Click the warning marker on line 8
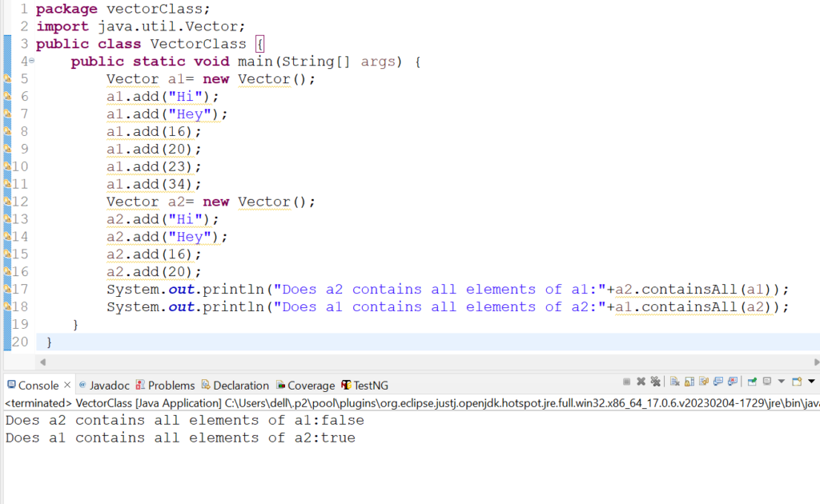The width and height of the screenshot is (820, 504). [7, 131]
